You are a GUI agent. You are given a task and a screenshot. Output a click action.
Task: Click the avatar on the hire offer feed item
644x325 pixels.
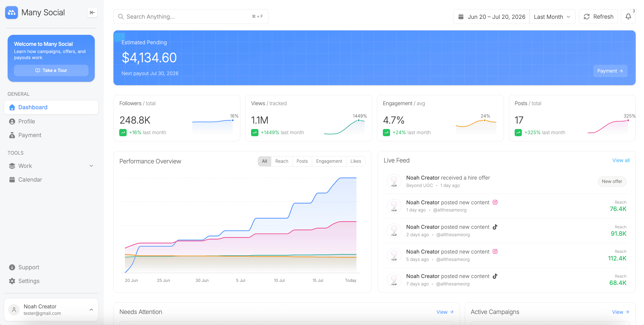[394, 181]
